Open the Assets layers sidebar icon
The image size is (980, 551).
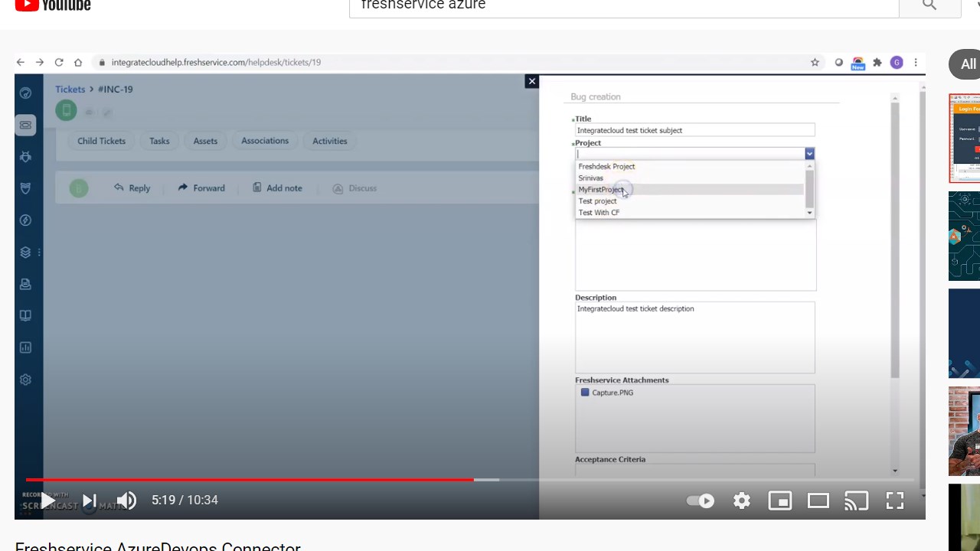tap(25, 252)
